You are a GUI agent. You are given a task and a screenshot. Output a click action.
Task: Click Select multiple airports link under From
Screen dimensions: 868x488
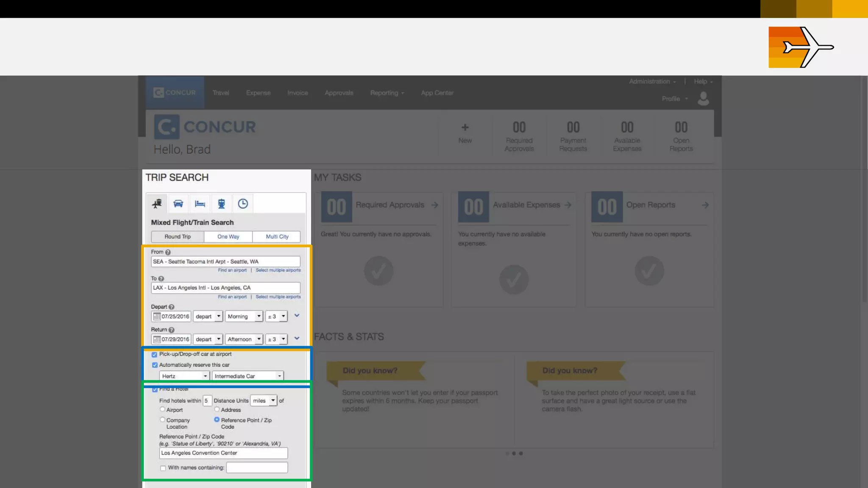pyautogui.click(x=278, y=270)
